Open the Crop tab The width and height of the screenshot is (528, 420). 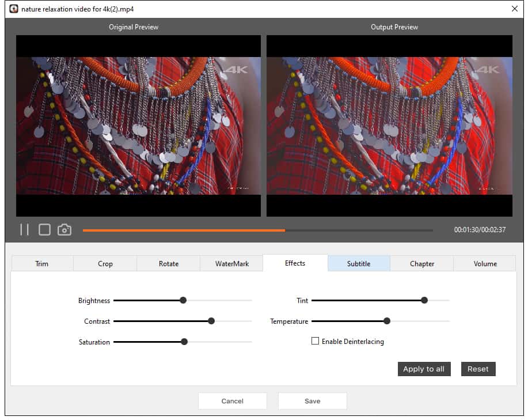point(105,263)
